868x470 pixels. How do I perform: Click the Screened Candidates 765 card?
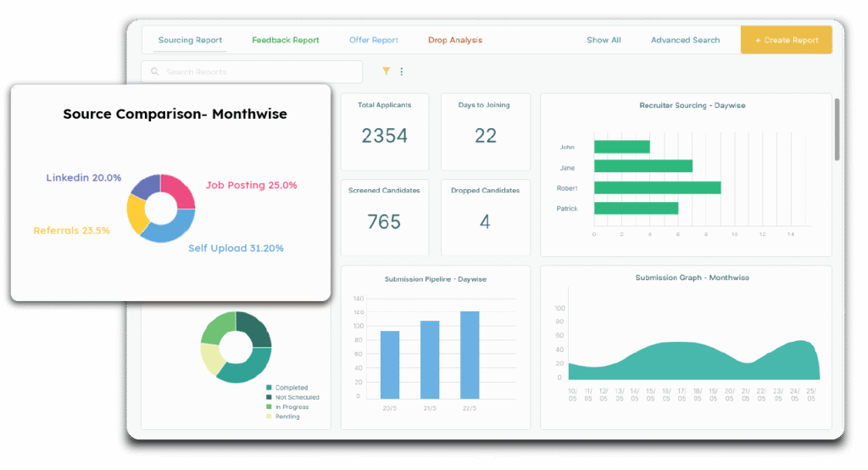[385, 218]
